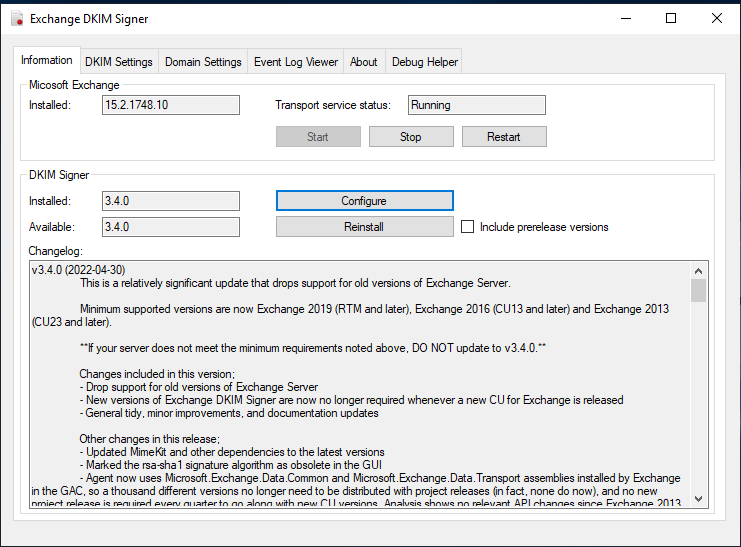
Task: Click the 'Updated MimeKit and other dependencies' line
Action: click(x=232, y=452)
